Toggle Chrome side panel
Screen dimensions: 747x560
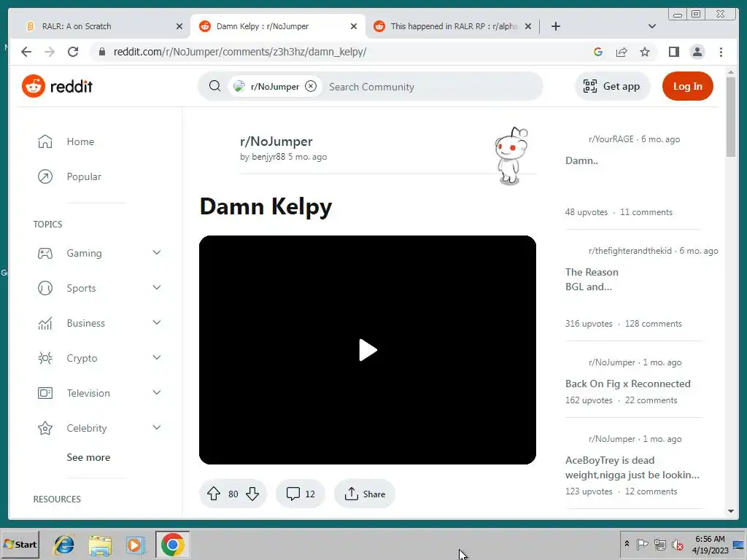673,52
